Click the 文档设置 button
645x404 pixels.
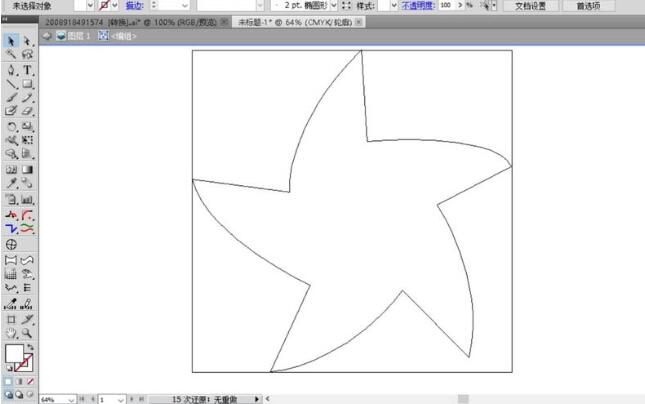click(531, 6)
